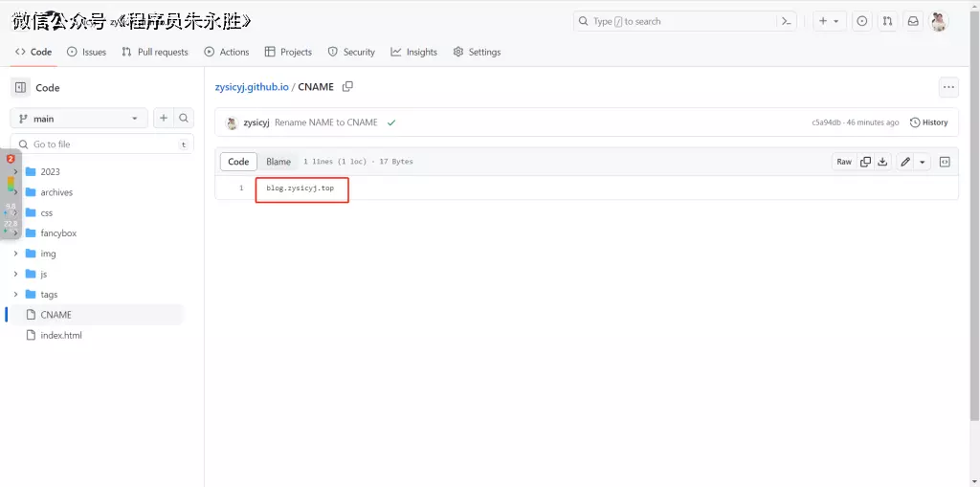Copy raw file contents icon
Viewport: 980px width, 487px height.
pyautogui.click(x=865, y=162)
